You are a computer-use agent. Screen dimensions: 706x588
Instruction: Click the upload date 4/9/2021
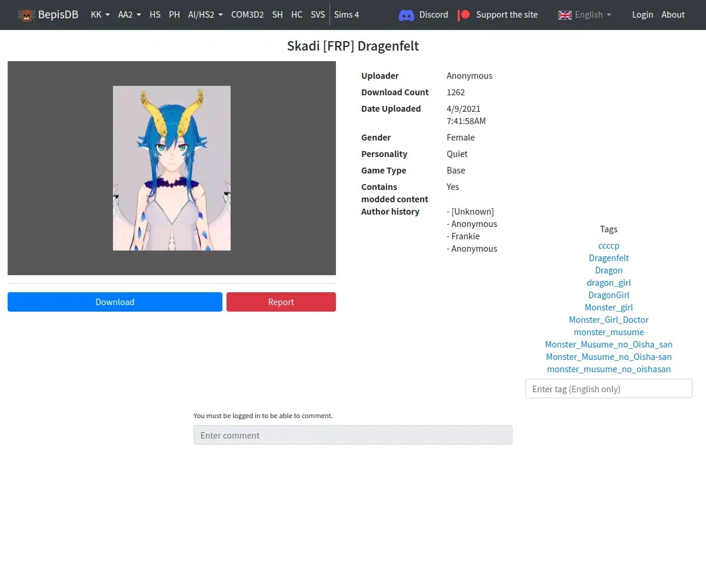464,109
